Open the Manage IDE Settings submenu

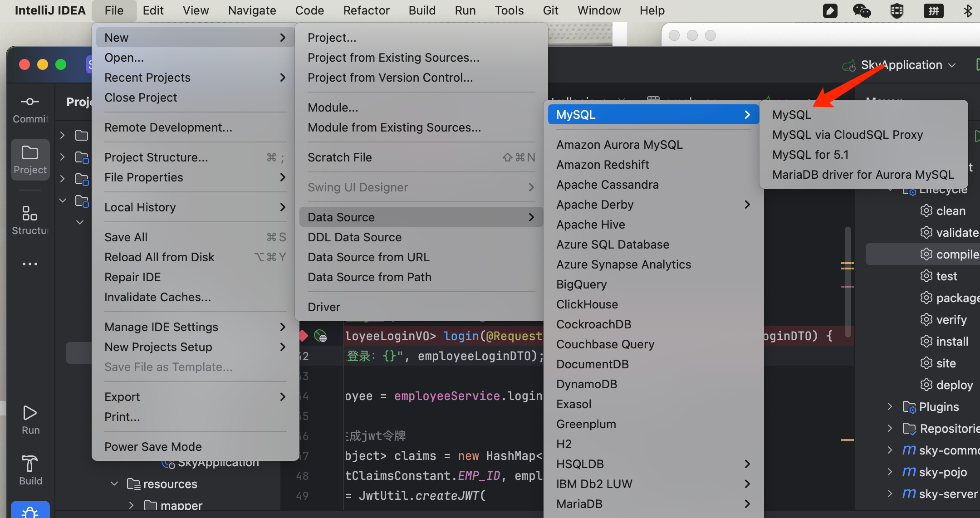pyautogui.click(x=195, y=327)
